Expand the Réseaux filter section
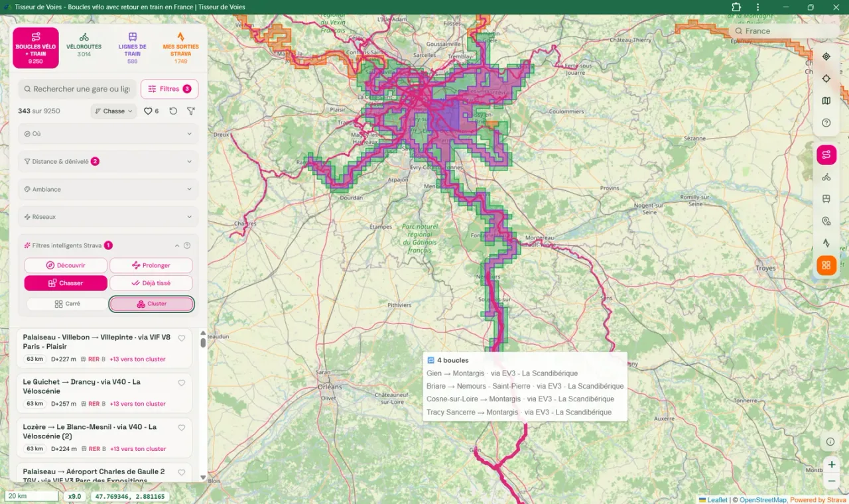This screenshot has height=504, width=849. click(108, 217)
